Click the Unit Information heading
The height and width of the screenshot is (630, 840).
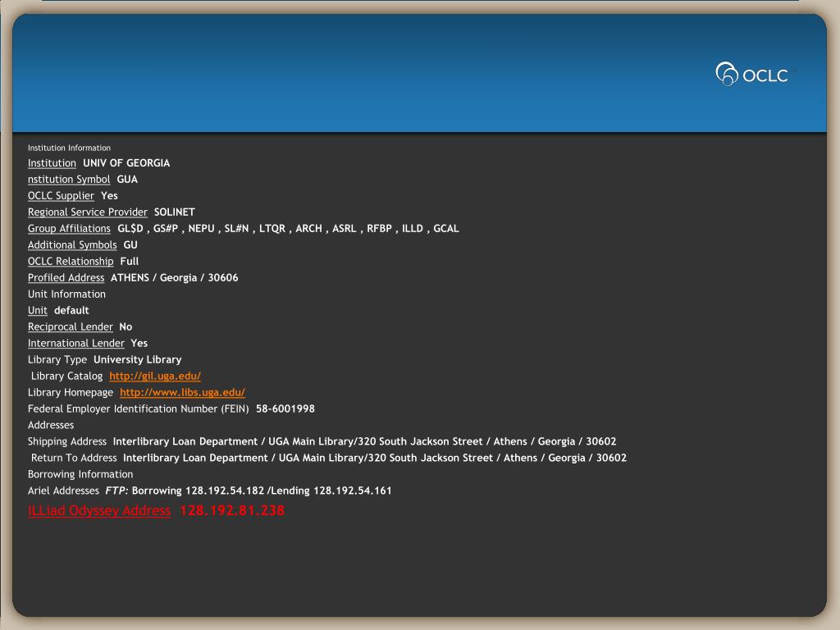tap(66, 294)
